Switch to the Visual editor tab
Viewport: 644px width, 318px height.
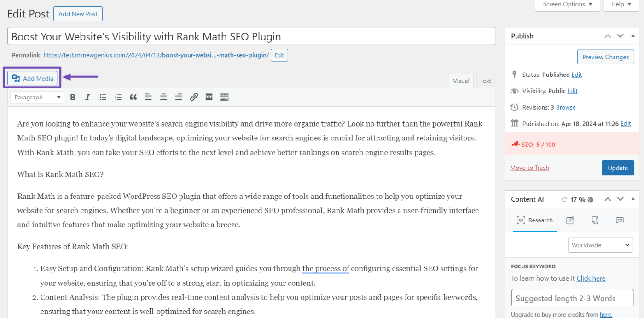tap(461, 81)
